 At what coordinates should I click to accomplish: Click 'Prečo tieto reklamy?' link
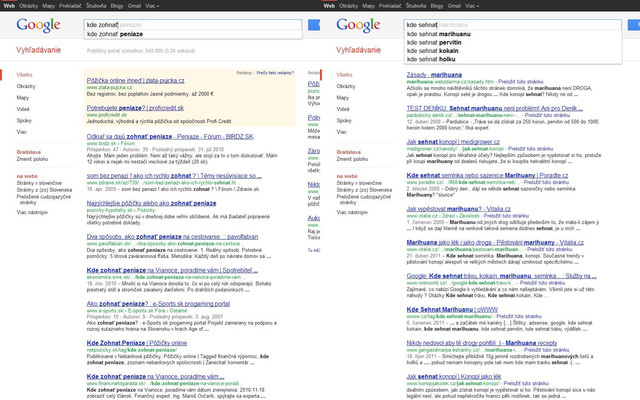tap(275, 73)
